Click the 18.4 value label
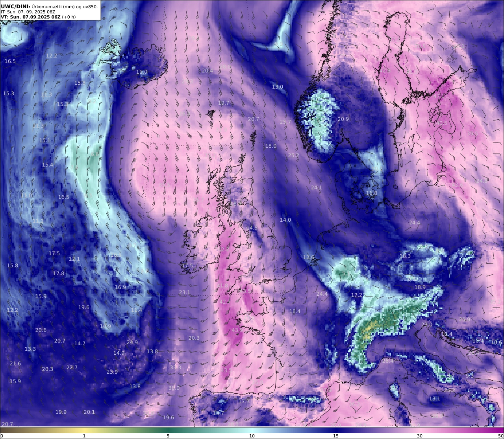 [295, 311]
